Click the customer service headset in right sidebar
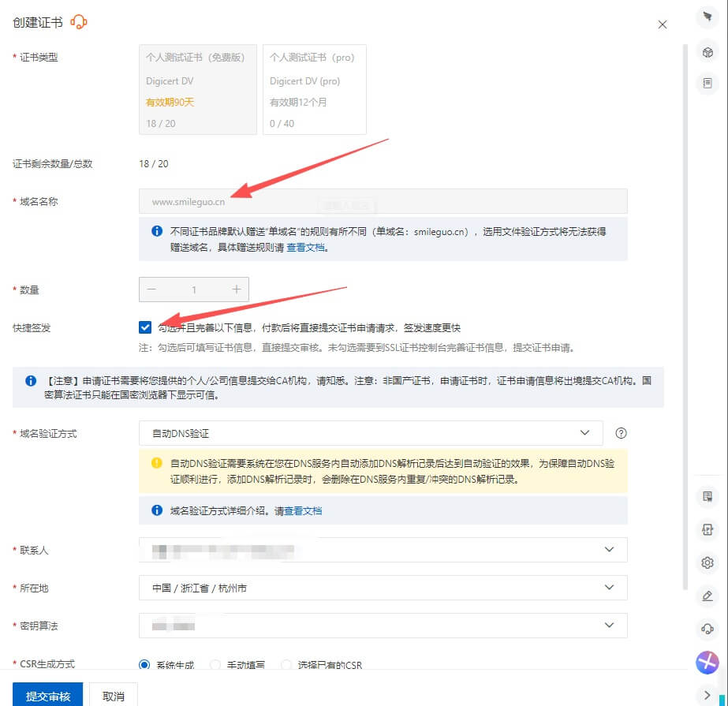The height and width of the screenshot is (706, 728). (x=707, y=628)
